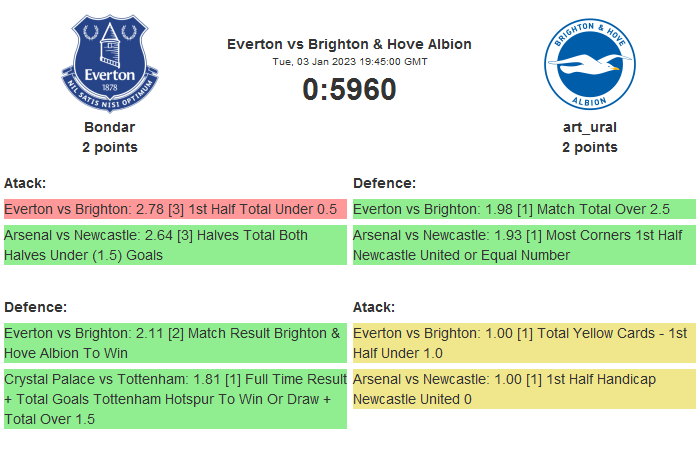Click the Total Yellow Cards 1st Half bet

tap(524, 343)
